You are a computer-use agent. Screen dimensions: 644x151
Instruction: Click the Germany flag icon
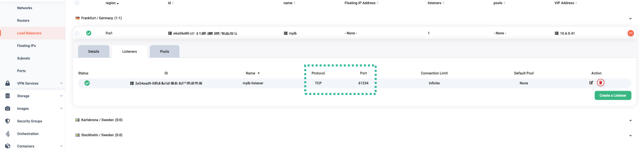[x=77, y=18]
